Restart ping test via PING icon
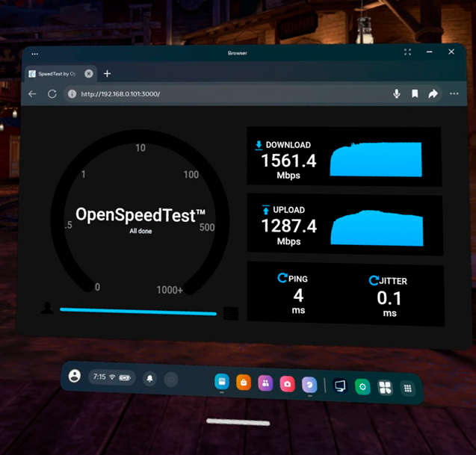The height and width of the screenshot is (455, 476). pos(282,278)
